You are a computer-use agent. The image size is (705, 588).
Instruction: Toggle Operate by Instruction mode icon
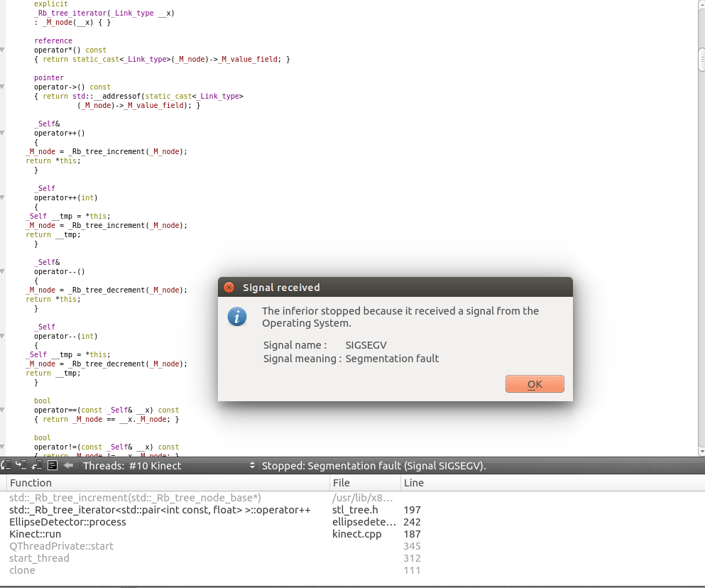coord(53,466)
